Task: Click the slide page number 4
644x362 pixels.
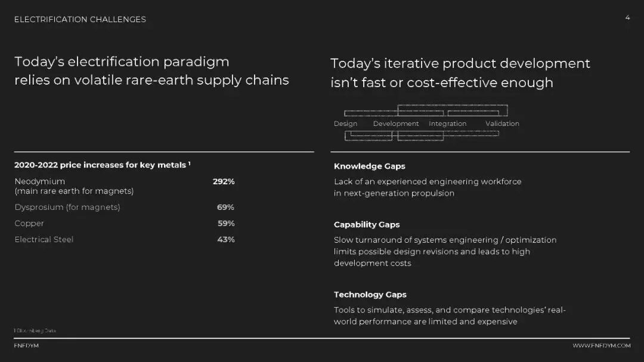Action: click(627, 18)
